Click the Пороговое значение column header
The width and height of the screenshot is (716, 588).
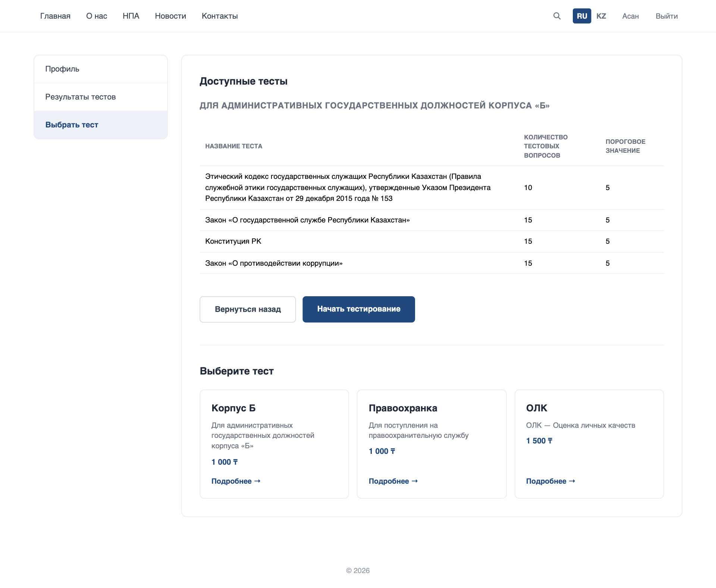(x=625, y=146)
